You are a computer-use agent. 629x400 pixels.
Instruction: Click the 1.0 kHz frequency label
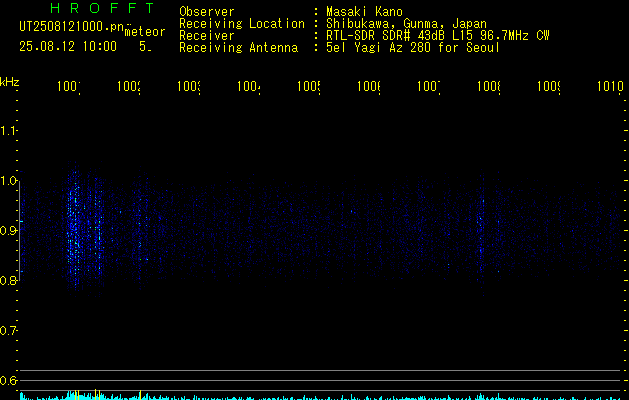9,181
